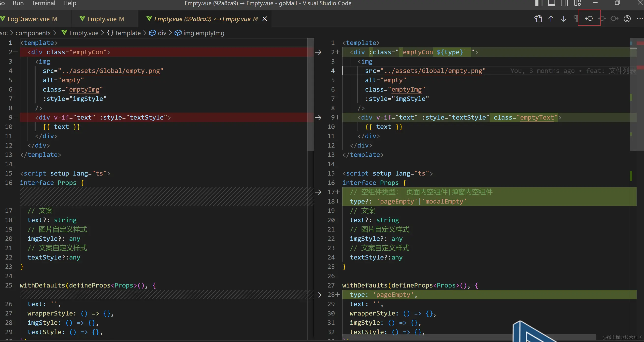644x342 pixels.
Task: Open More Actions ellipsis in editor toolbar
Action: tap(640, 19)
